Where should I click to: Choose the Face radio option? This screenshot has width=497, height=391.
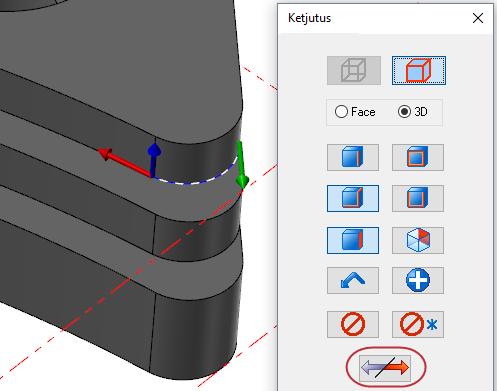coord(355,112)
